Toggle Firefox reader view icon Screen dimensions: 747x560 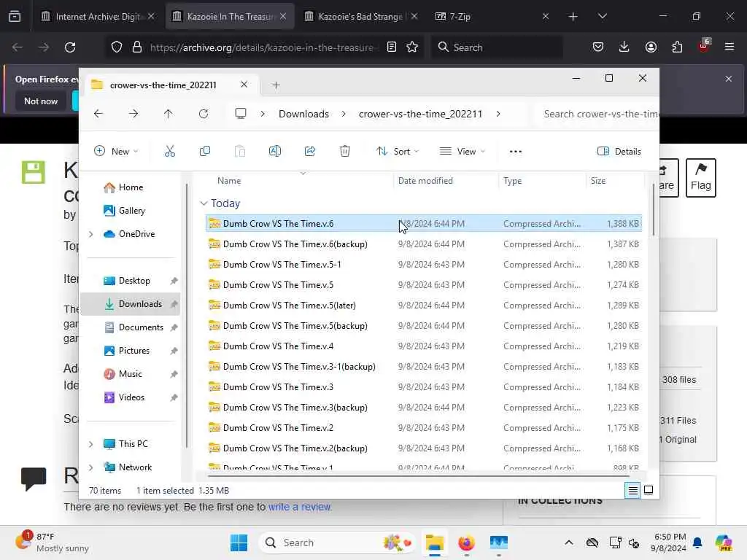click(x=391, y=47)
